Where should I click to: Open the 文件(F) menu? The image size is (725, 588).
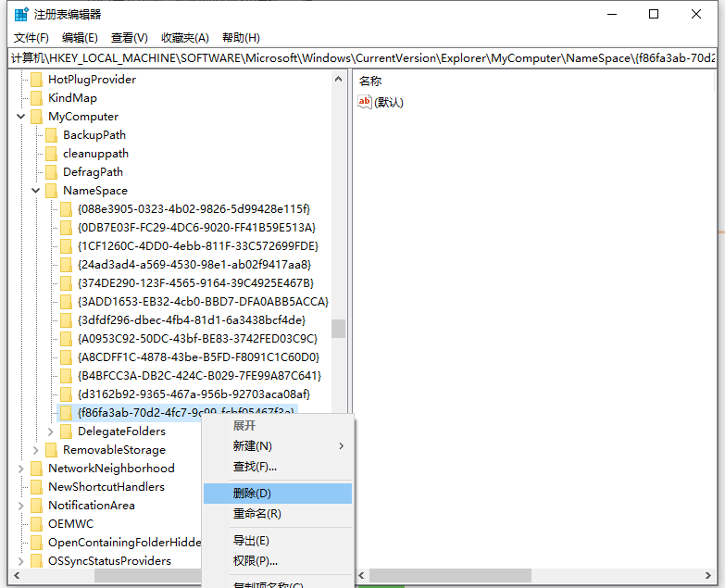31,38
